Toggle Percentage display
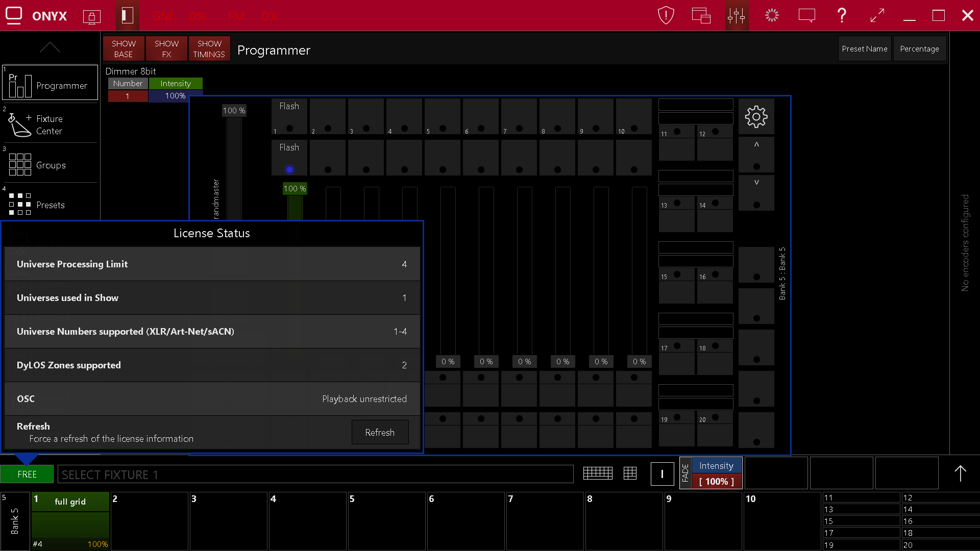Image resolution: width=980 pixels, height=551 pixels. (919, 48)
